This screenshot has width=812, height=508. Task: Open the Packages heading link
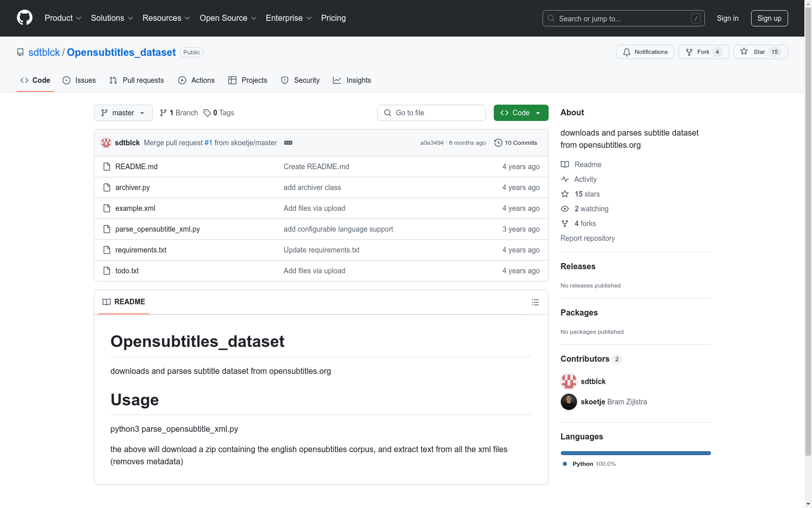(x=579, y=312)
